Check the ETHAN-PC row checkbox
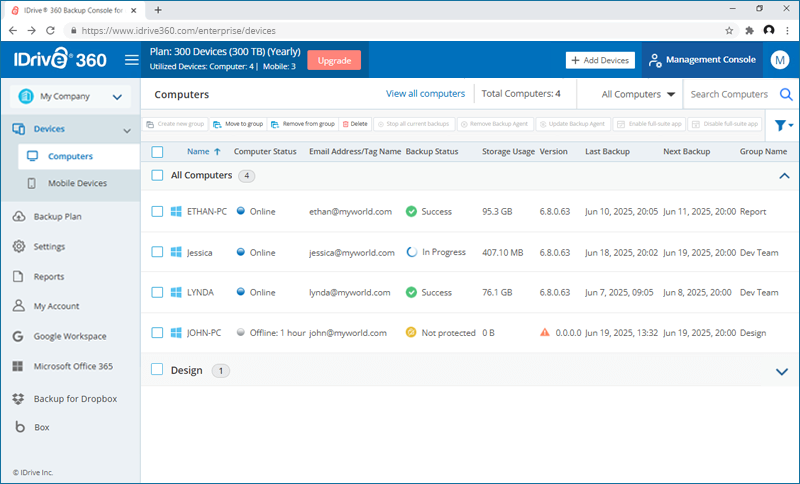 tap(157, 212)
